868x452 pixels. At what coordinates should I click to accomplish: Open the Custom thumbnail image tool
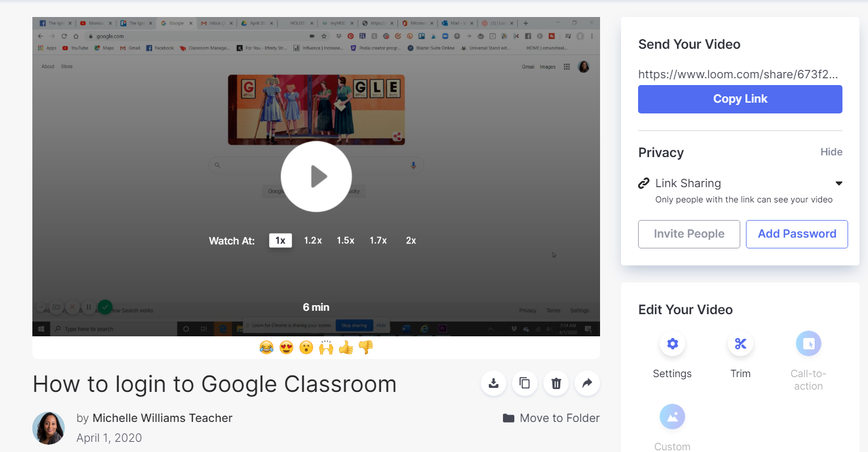(x=672, y=417)
